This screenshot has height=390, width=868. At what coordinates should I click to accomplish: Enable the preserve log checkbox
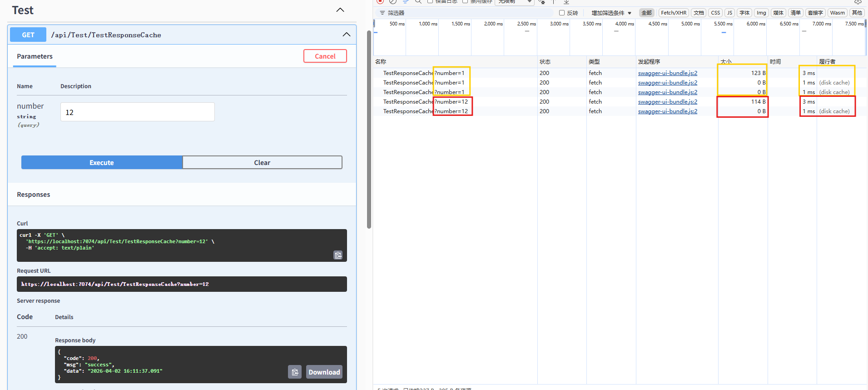tap(430, 1)
